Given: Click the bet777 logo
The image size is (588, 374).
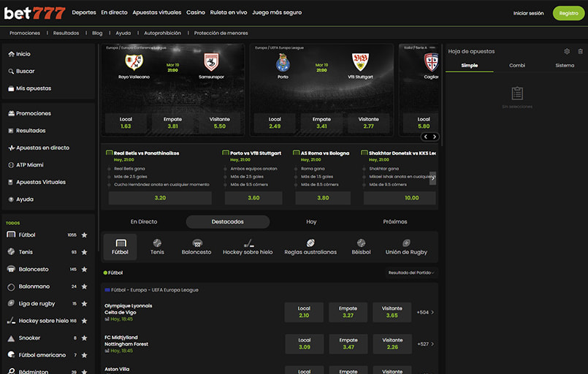Looking at the screenshot, I should (34, 12).
